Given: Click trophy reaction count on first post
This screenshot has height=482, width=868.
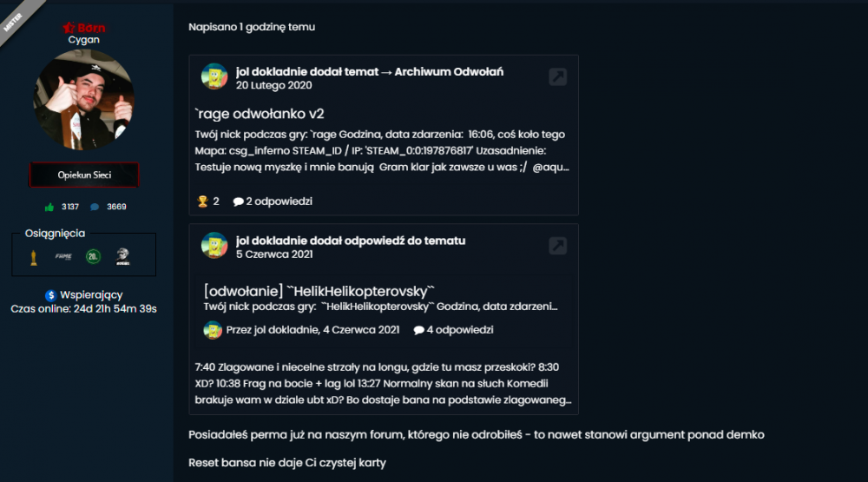Looking at the screenshot, I should click(208, 201).
